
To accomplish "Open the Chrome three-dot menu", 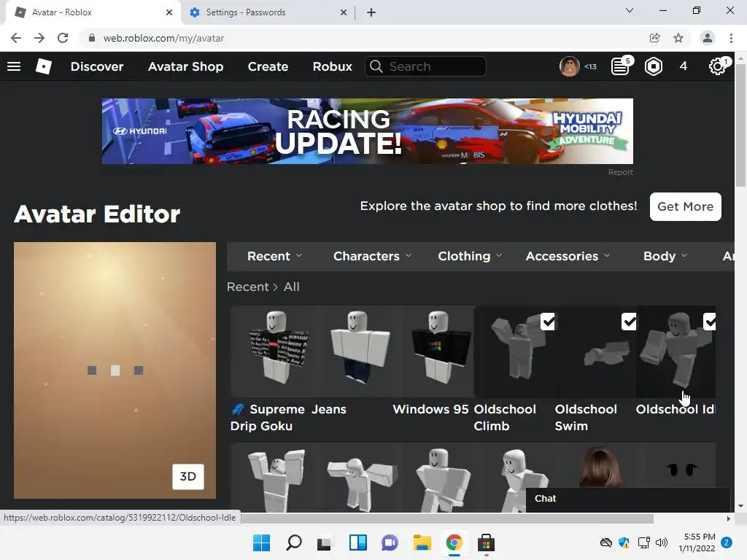I will 731,38.
